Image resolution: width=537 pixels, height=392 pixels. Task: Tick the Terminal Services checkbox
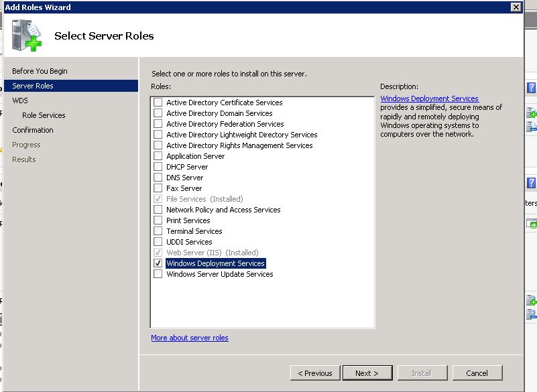(x=158, y=231)
